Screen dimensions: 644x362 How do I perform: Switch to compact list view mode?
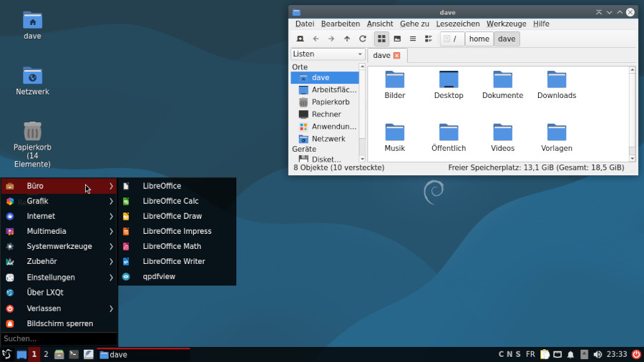(413, 39)
